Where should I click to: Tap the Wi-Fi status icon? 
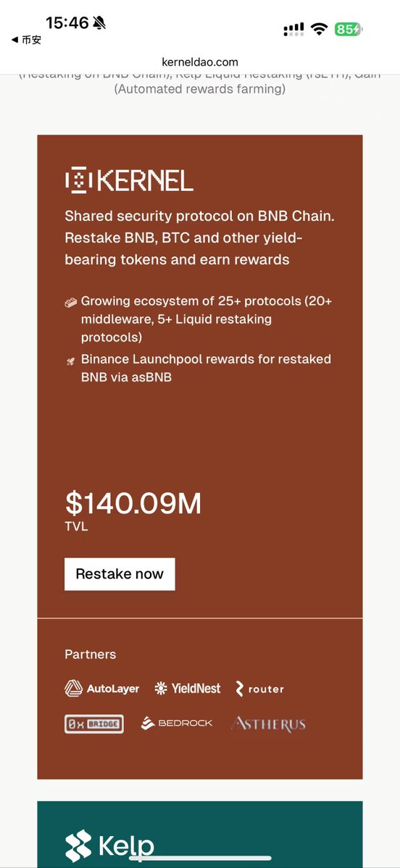319,29
